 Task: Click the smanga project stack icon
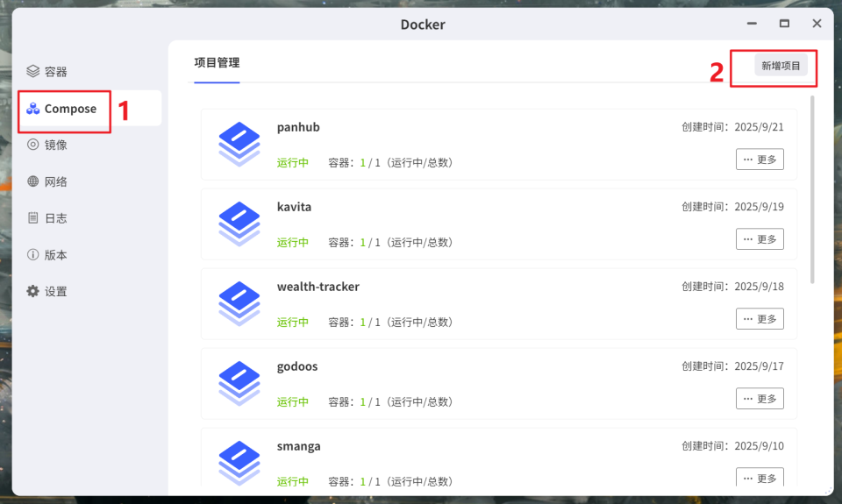239,463
